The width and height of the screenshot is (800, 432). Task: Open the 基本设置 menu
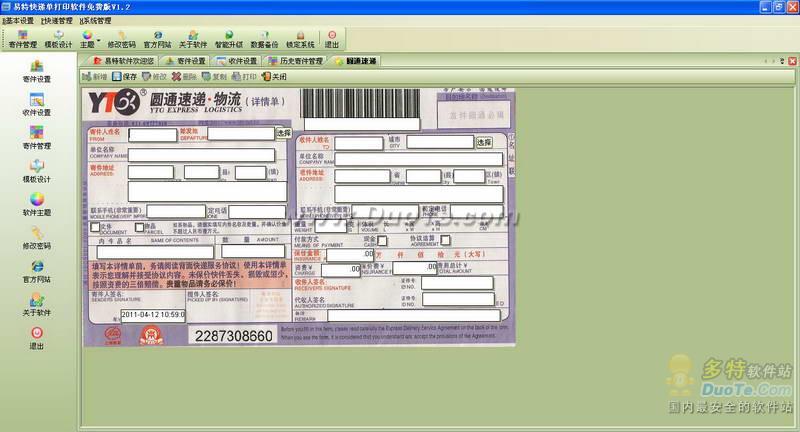click(18, 20)
